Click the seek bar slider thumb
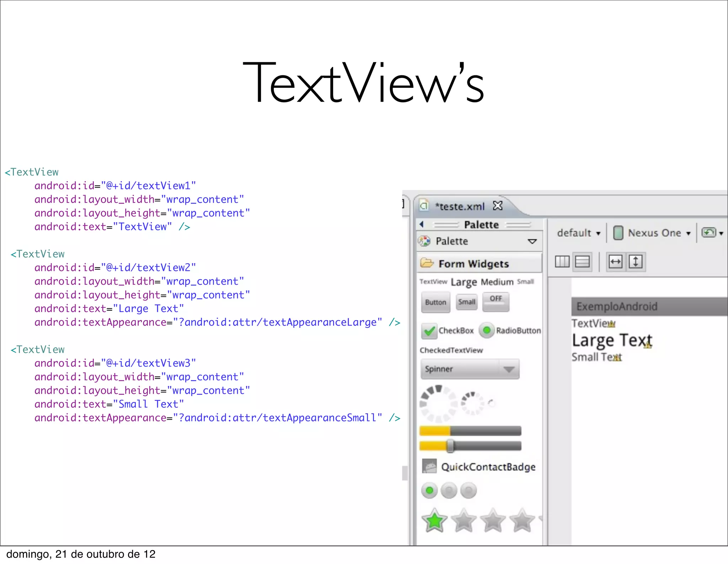This screenshot has width=728, height=564. pos(450,446)
